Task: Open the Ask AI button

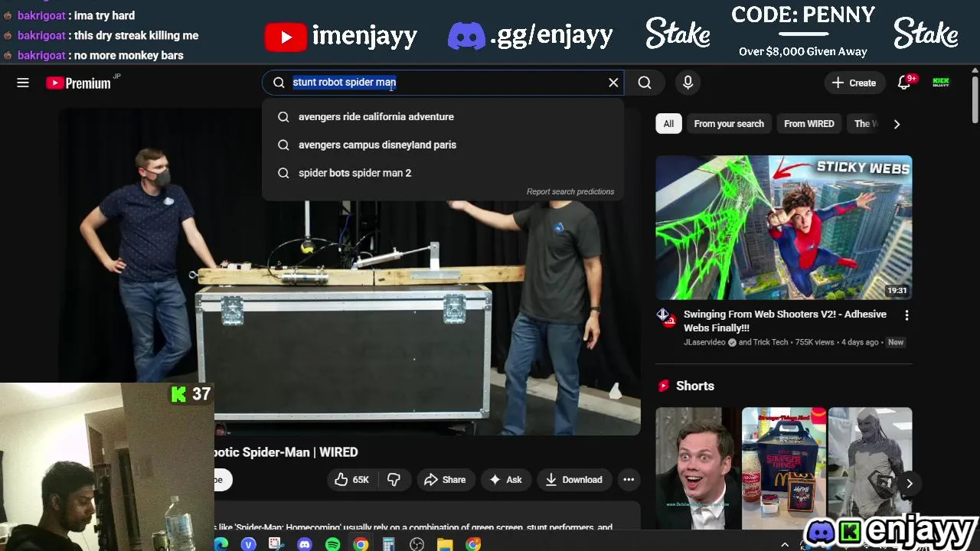Action: click(505, 480)
